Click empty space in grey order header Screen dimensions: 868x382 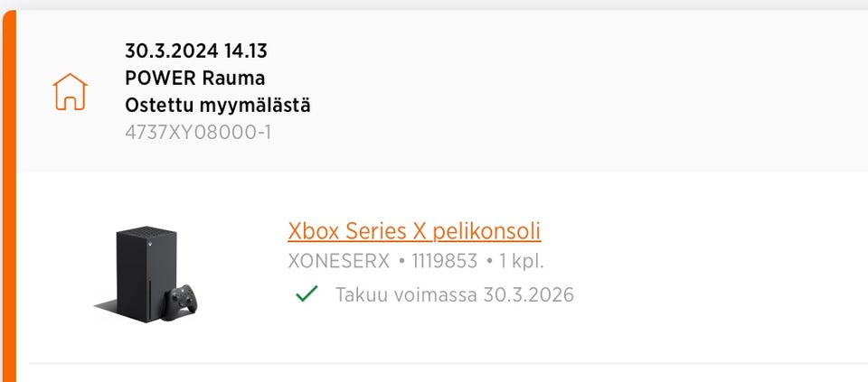(x=588, y=90)
